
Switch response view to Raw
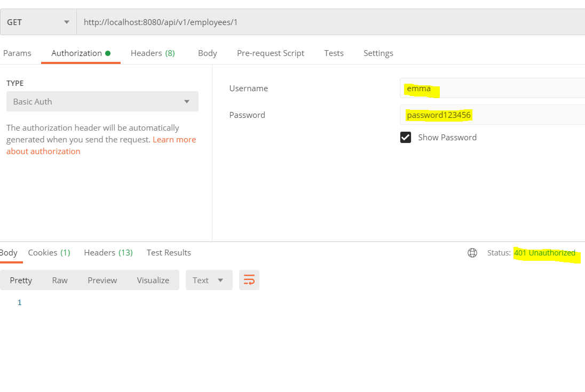click(x=60, y=280)
